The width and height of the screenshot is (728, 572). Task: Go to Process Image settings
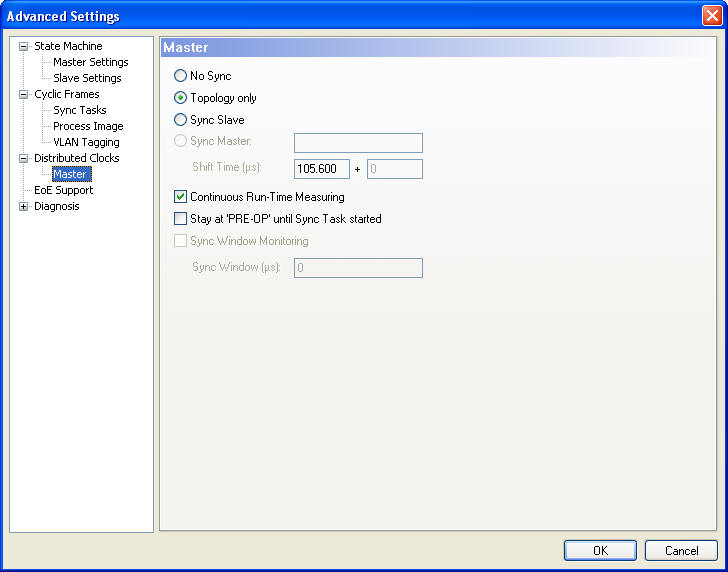88,126
